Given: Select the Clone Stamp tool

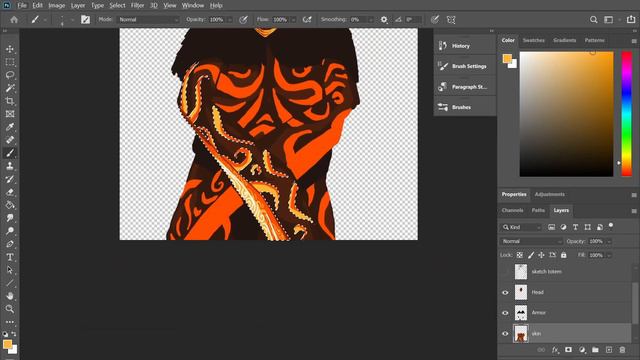Looking at the screenshot, I should click(x=10, y=166).
